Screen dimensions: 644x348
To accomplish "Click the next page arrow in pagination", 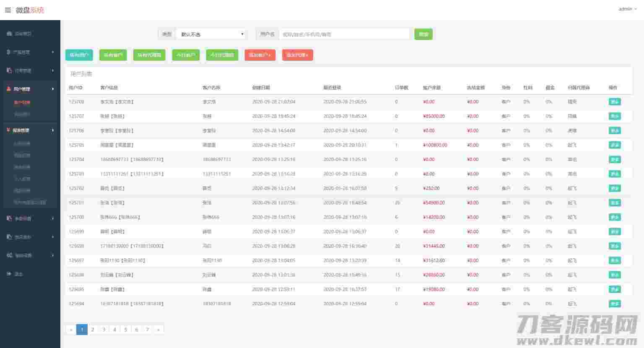I will (x=158, y=330).
